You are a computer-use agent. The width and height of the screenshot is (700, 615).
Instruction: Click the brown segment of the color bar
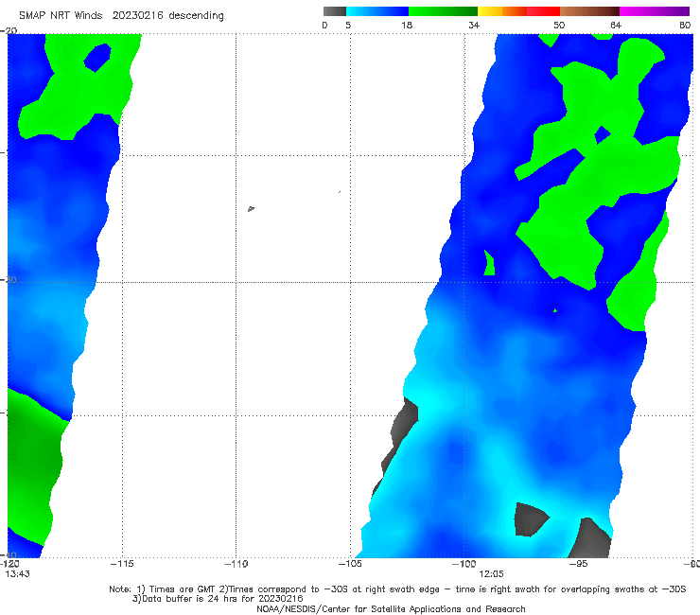pos(589,11)
